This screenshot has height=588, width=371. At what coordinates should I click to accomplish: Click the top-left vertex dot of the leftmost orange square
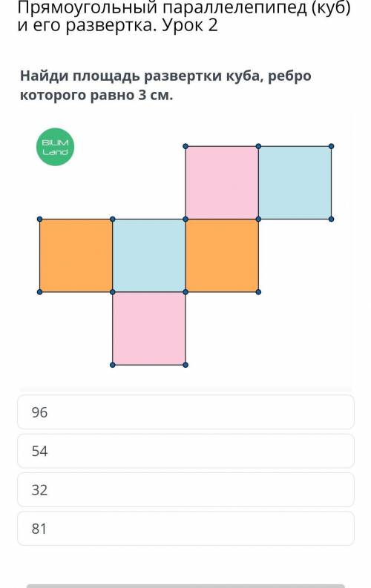click(x=40, y=219)
